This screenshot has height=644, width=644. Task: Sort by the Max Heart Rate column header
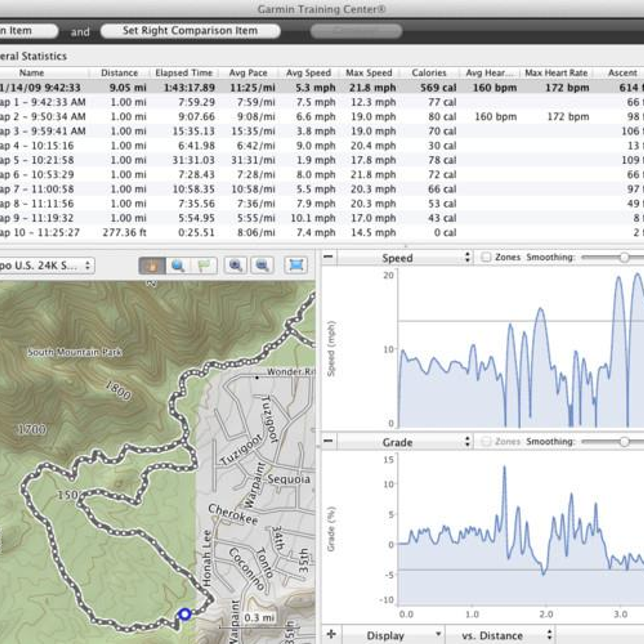pos(556,73)
